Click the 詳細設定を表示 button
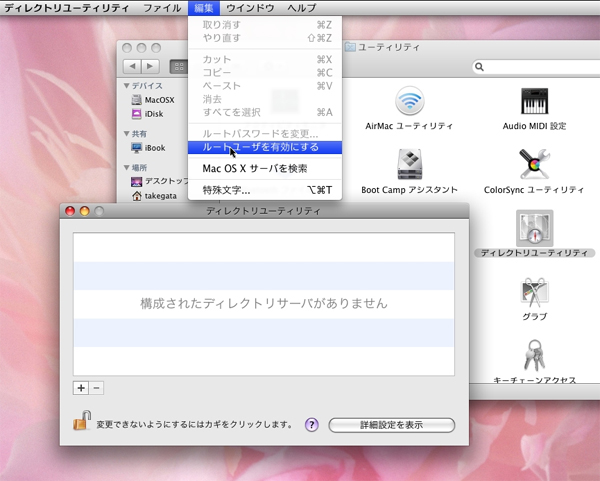Image resolution: width=600 pixels, height=481 pixels. click(x=391, y=425)
